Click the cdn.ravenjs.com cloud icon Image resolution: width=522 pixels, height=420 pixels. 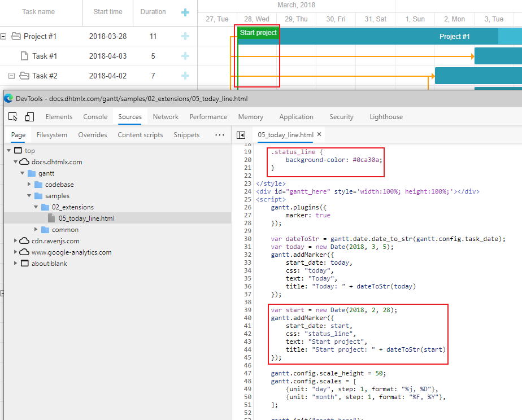coord(24,240)
